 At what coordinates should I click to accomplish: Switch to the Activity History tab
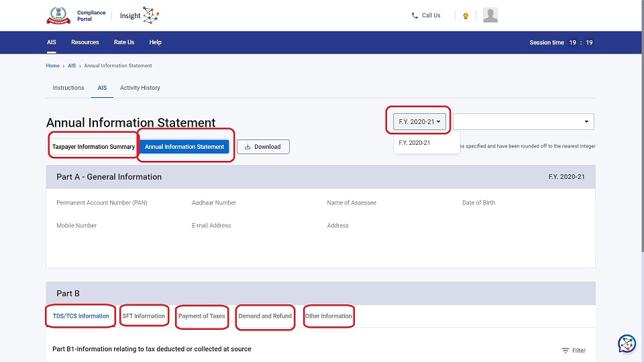coord(140,88)
